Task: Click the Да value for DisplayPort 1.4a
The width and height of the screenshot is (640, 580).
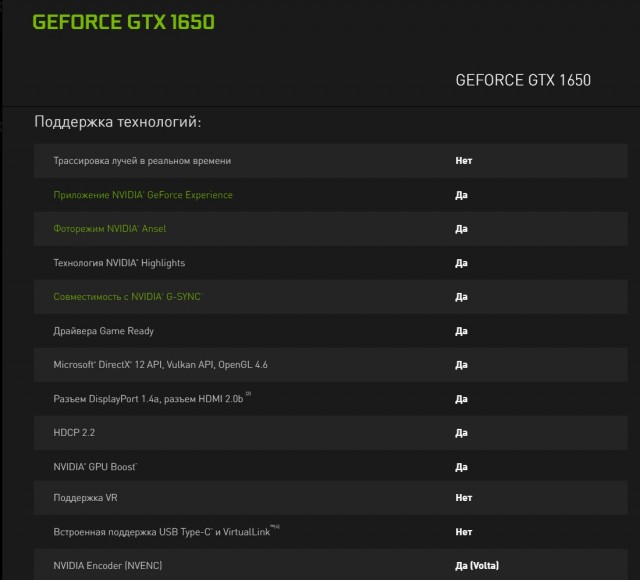Action: click(x=461, y=399)
